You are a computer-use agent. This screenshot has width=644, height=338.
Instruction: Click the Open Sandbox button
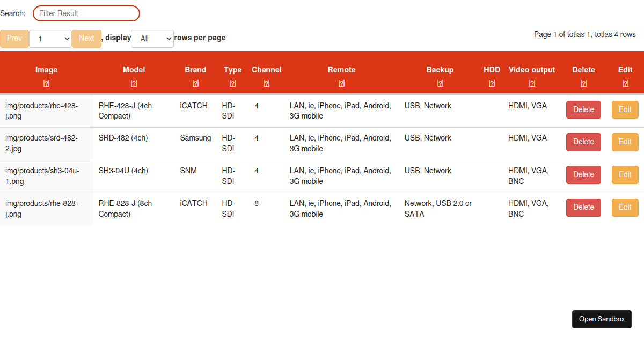click(602, 319)
